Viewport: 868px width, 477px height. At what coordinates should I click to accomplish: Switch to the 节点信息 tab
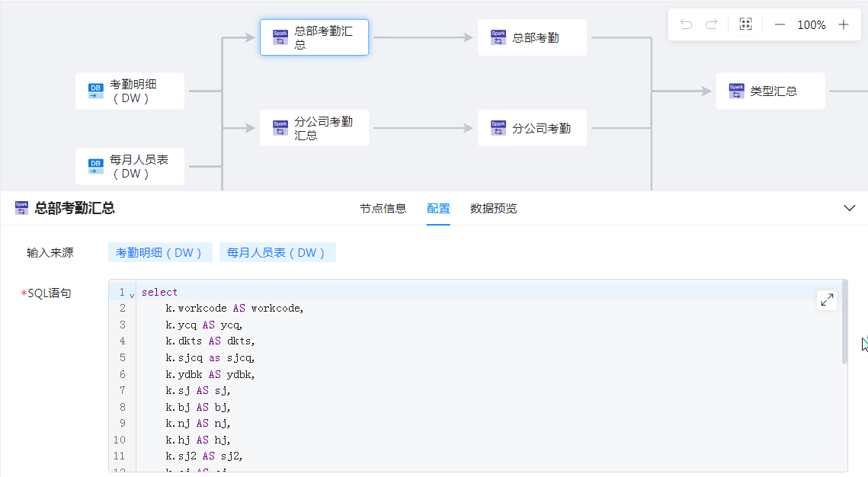click(x=383, y=208)
